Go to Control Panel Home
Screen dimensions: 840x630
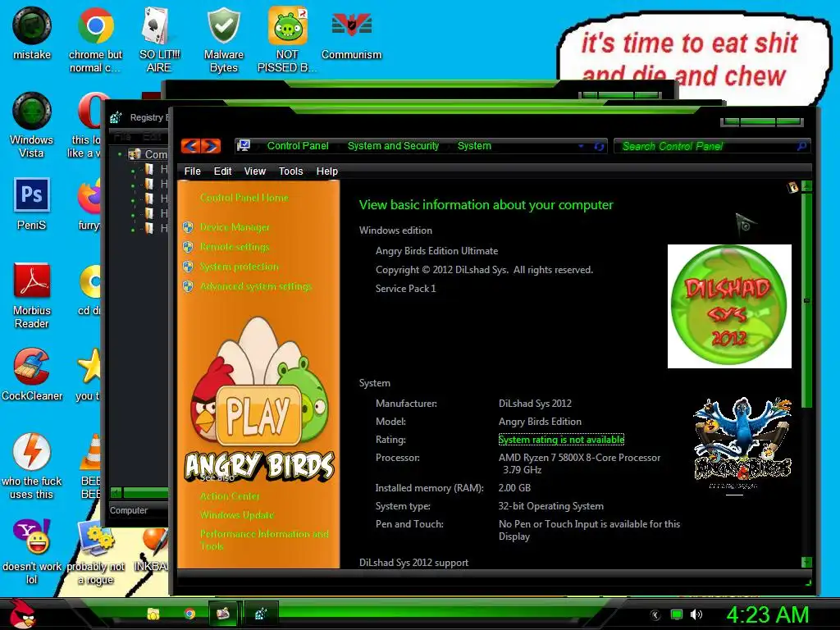coord(244,198)
